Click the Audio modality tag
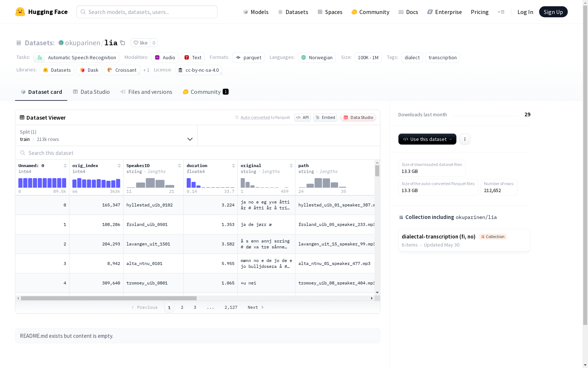The image size is (588, 368). tap(165, 57)
